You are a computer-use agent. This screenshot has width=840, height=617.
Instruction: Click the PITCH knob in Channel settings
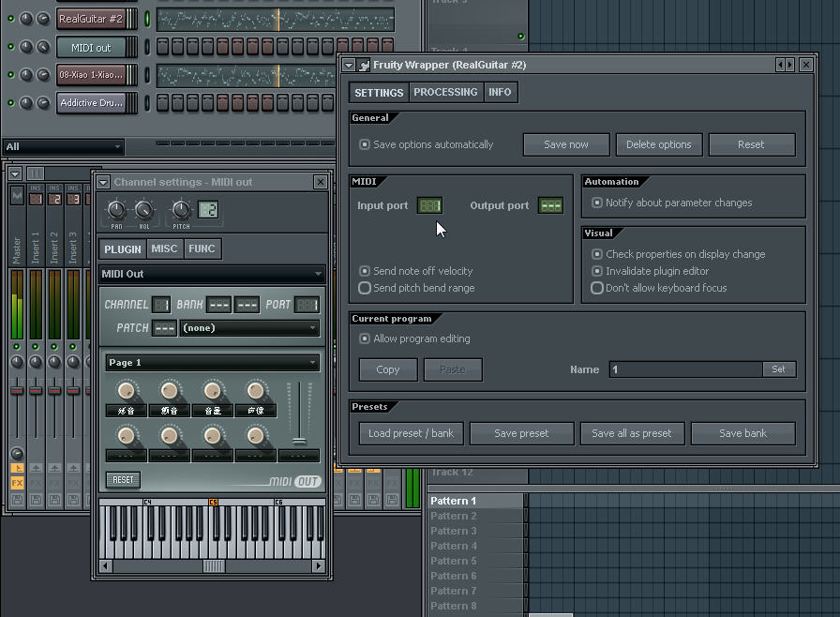[181, 210]
